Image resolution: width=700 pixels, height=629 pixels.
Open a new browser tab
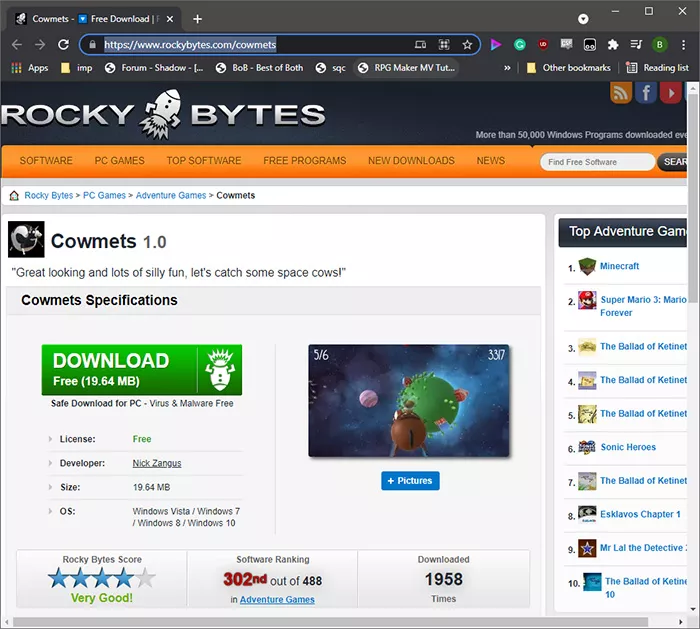[197, 19]
